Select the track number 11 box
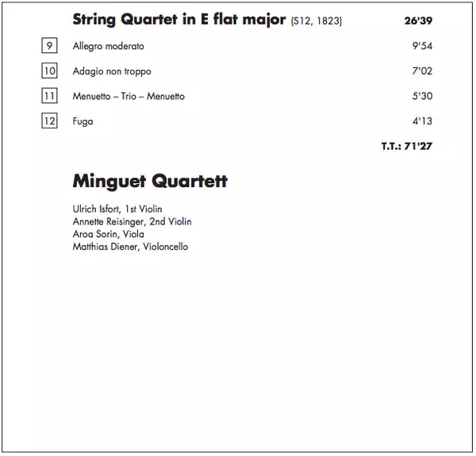Viewport: 476px width, 456px height. tap(49, 97)
